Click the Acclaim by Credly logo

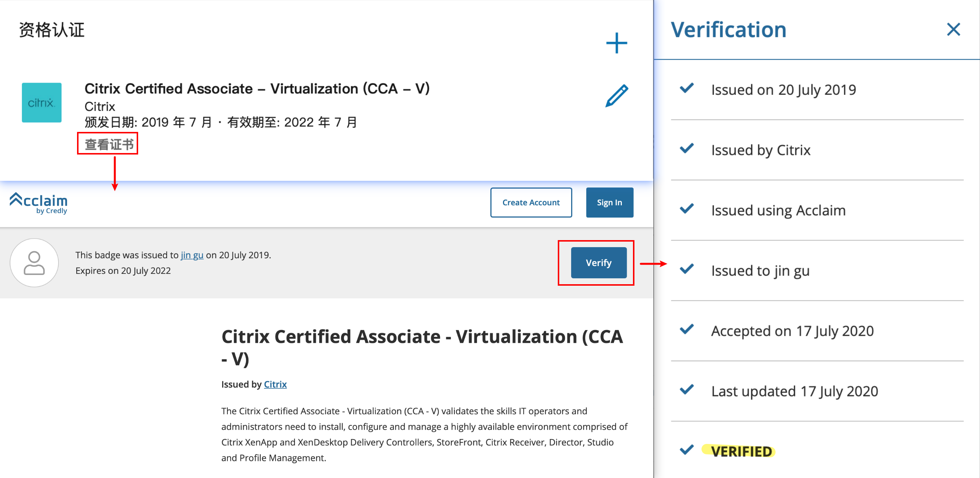39,203
